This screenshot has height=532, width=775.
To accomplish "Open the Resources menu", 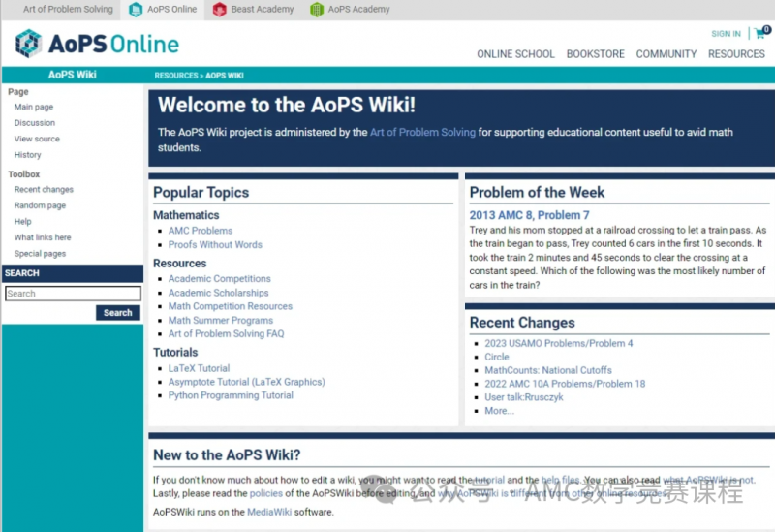I will pyautogui.click(x=736, y=54).
